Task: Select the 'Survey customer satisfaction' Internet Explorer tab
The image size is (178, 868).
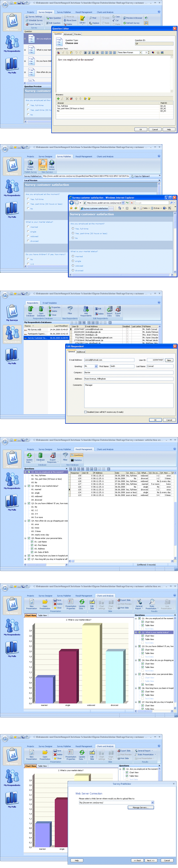Action: point(94,208)
